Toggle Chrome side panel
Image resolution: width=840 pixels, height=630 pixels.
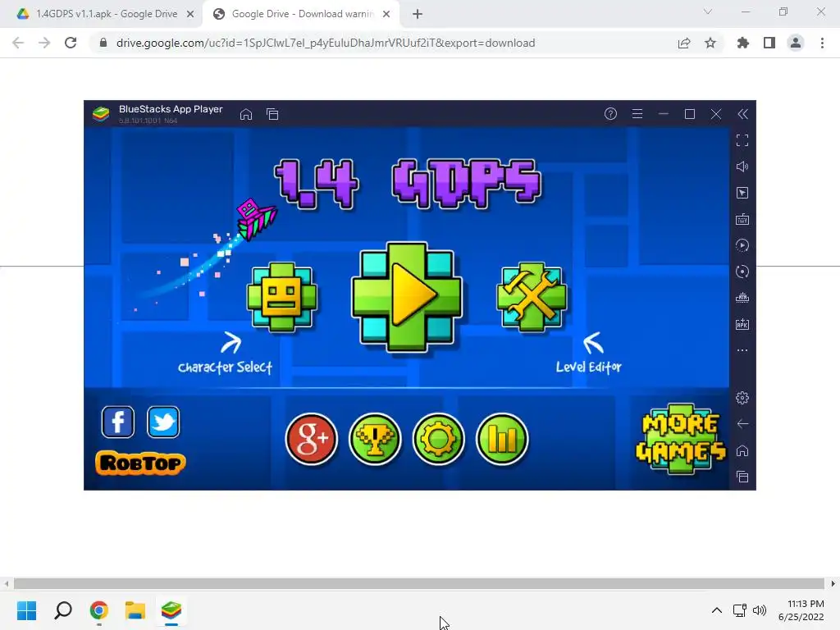click(769, 43)
